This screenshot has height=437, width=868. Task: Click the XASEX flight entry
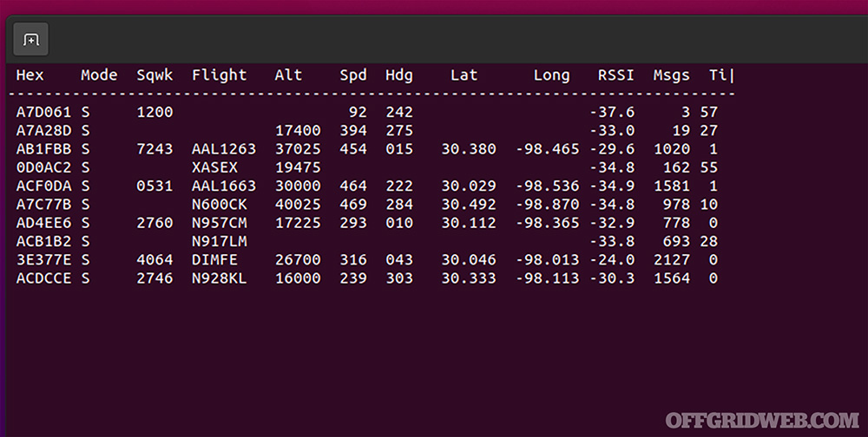point(214,167)
